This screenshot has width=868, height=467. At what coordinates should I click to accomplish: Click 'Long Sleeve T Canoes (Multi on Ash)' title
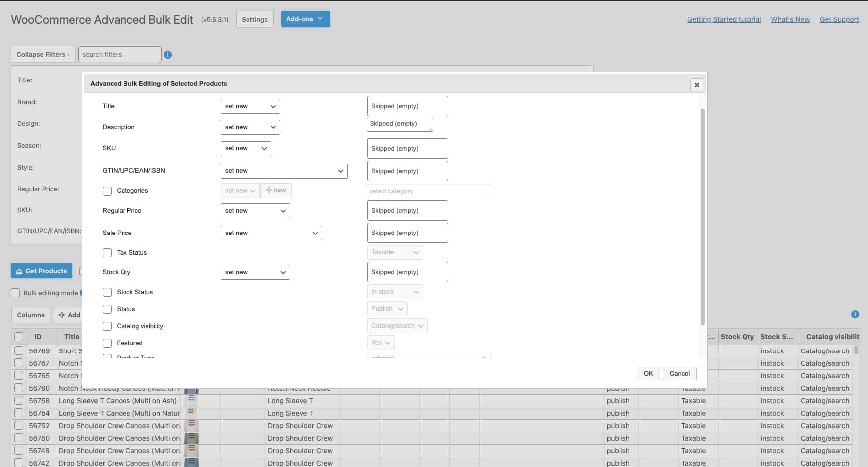point(118,401)
